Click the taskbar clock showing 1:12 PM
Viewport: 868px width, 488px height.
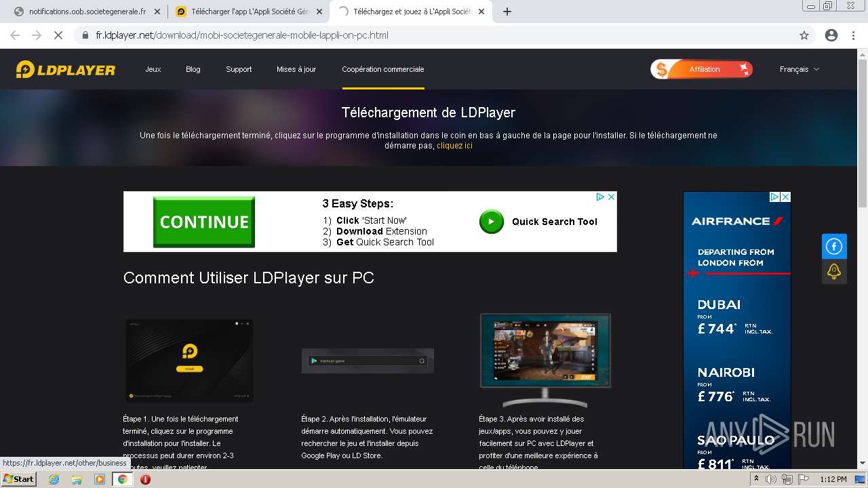point(833,479)
